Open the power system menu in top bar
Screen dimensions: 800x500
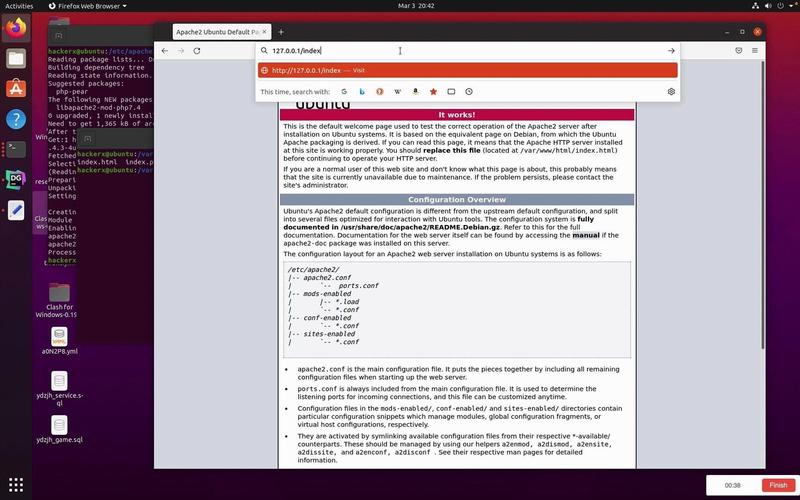tap(781, 6)
